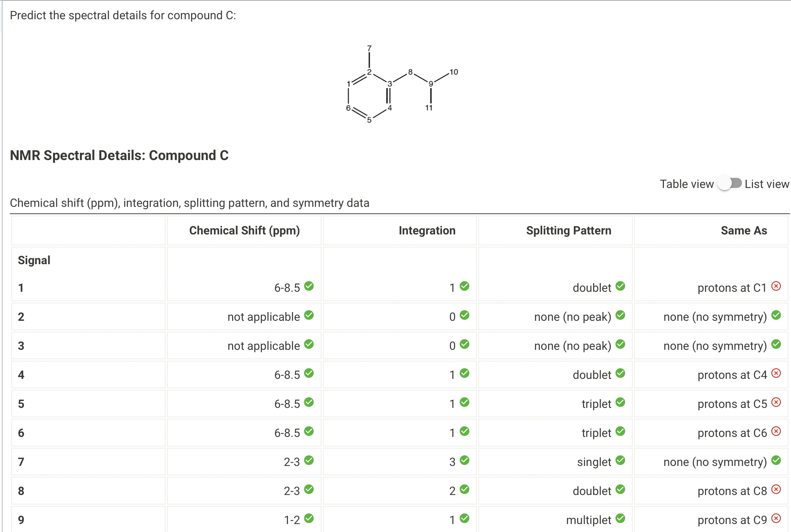This screenshot has height=532, width=791.
Task: Click the green check next to triplet for Signal 5
Action: point(620,403)
